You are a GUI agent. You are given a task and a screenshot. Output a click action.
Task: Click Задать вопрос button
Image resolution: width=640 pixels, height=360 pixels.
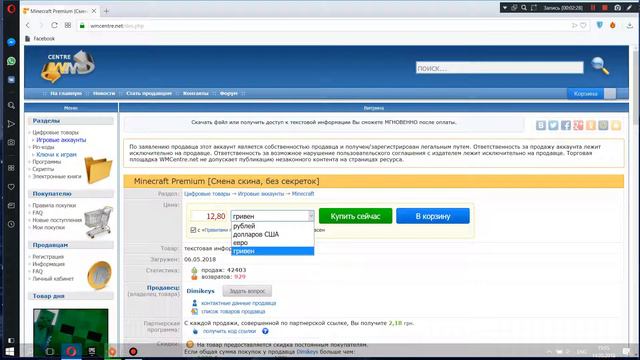[x=247, y=291]
